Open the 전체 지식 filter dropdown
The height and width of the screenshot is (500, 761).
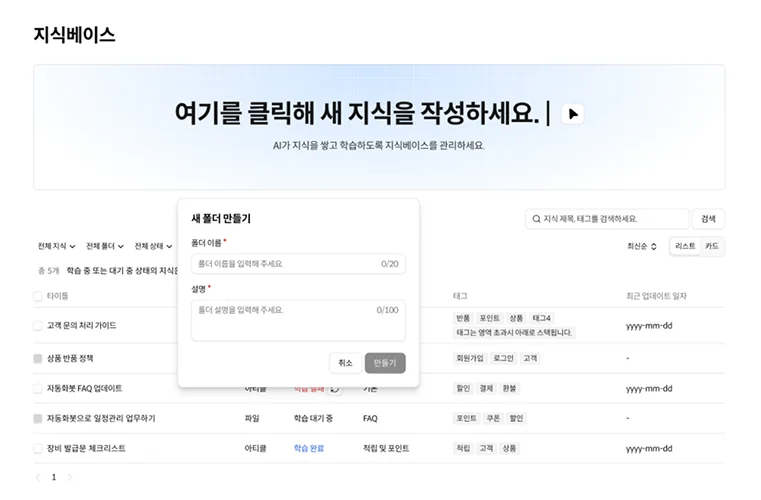point(56,247)
